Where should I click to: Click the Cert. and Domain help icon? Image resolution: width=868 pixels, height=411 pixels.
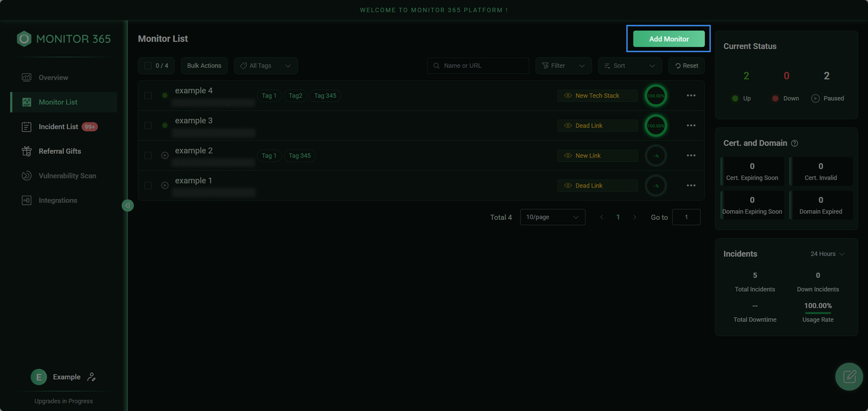tap(794, 143)
